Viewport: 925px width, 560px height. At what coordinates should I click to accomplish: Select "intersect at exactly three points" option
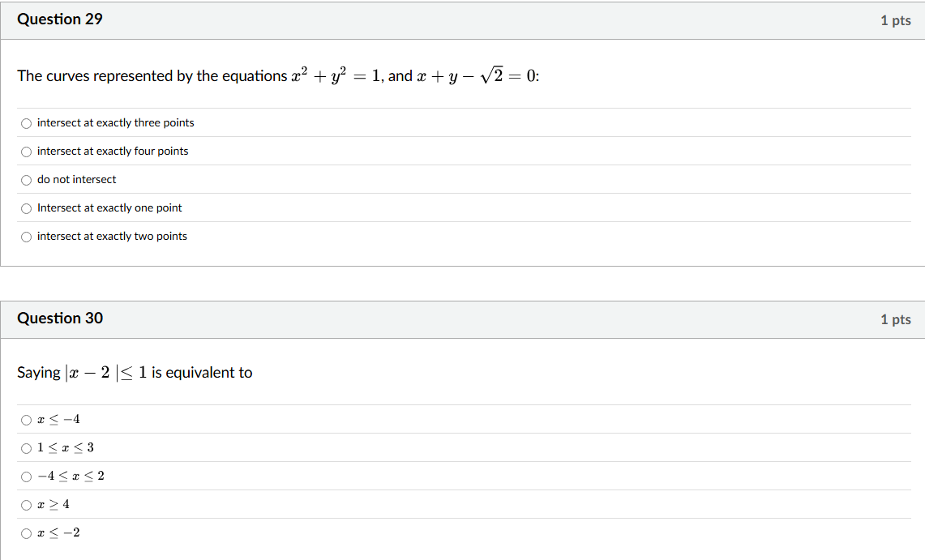click(x=26, y=123)
